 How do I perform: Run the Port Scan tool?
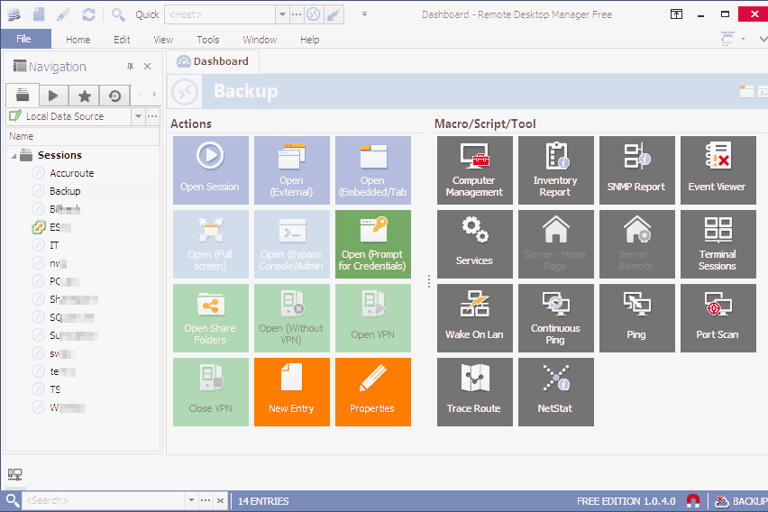(x=718, y=318)
